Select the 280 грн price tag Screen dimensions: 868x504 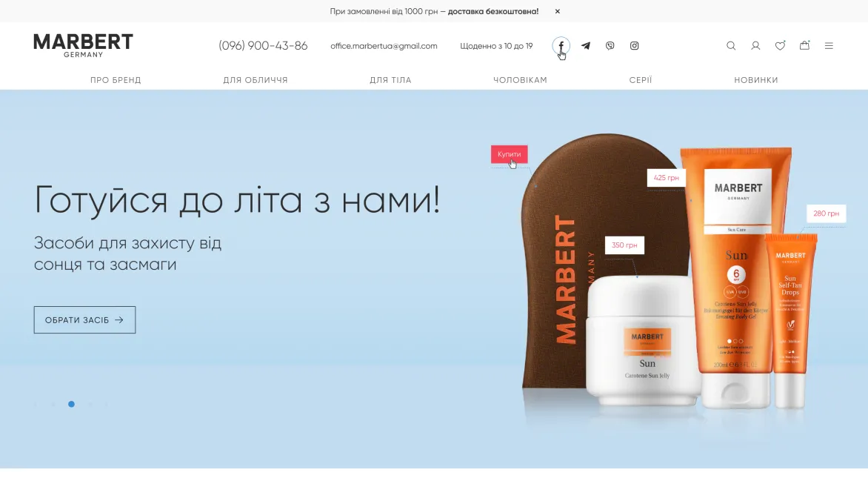[x=826, y=213]
